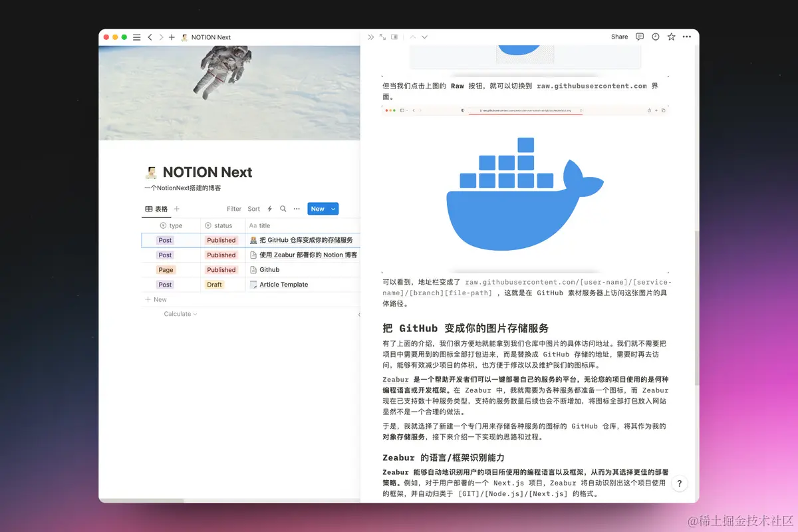Expand the Calculate dropdown

[180, 314]
